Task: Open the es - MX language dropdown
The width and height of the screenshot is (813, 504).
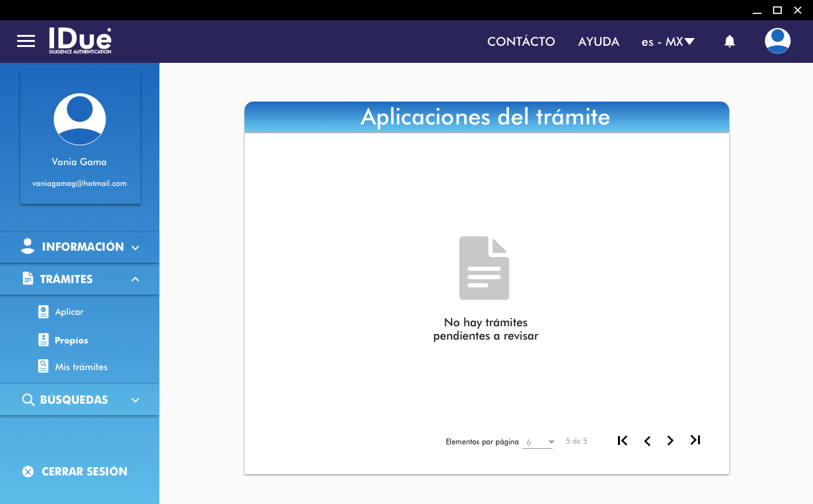Action: pyautogui.click(x=668, y=42)
